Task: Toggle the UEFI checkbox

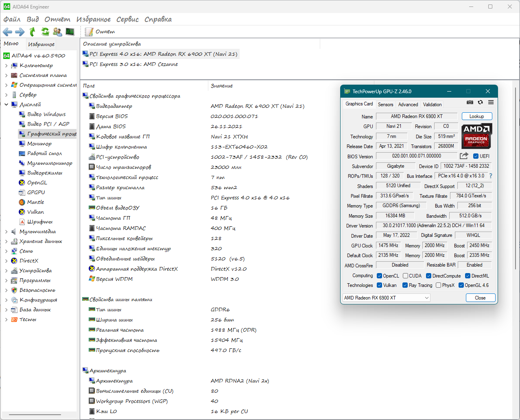Action: click(x=476, y=156)
